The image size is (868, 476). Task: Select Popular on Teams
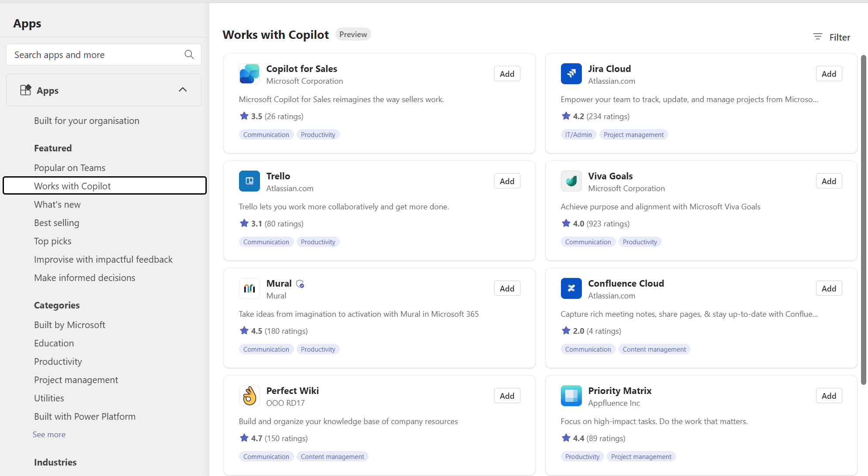tap(70, 168)
